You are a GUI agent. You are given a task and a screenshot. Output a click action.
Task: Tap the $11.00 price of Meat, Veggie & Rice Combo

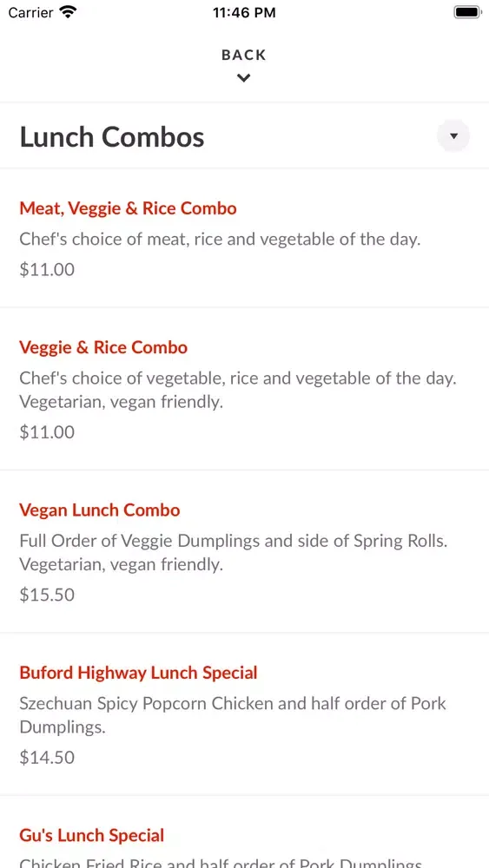pyautogui.click(x=47, y=270)
